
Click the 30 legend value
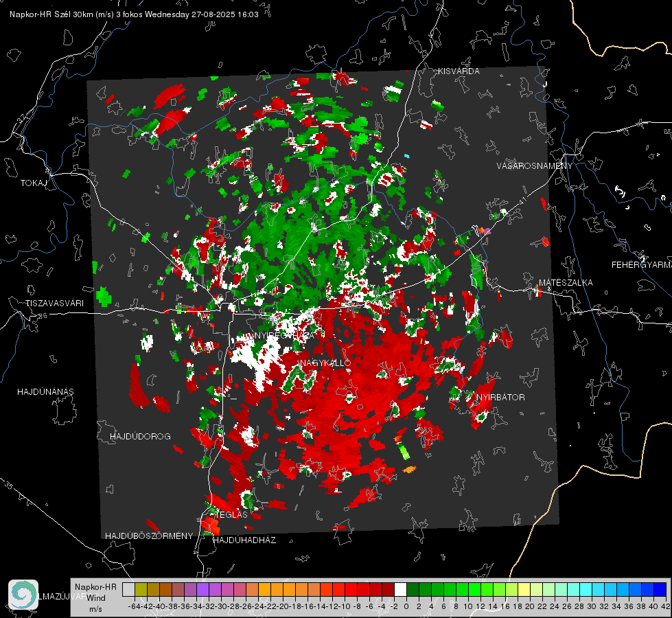point(592,606)
